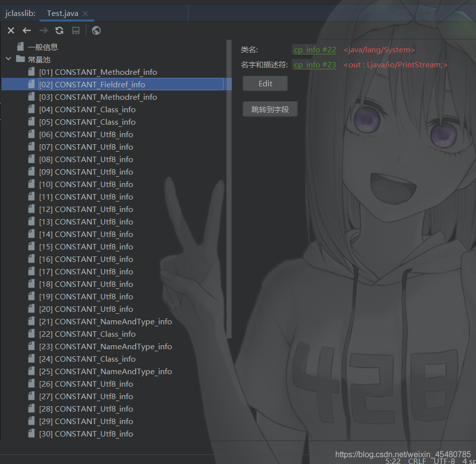The height and width of the screenshot is (464, 476).
Task: Go back with the left arrow icon
Action: pyautogui.click(x=27, y=30)
